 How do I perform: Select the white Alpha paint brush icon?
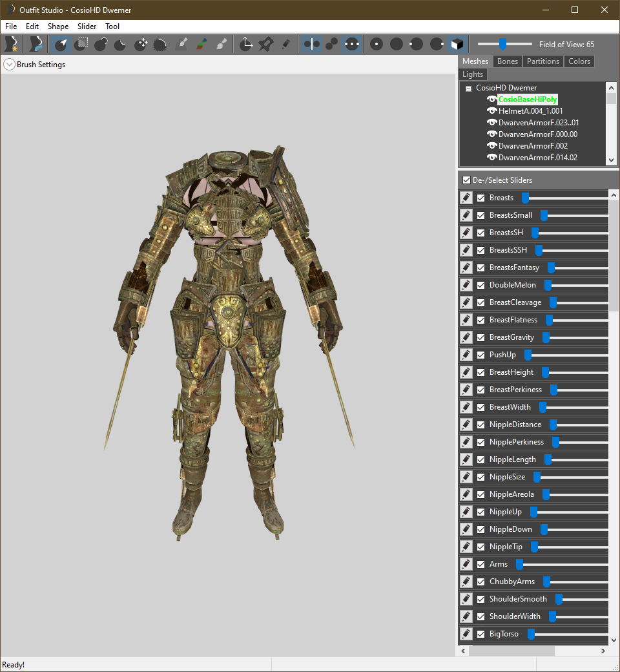click(x=222, y=44)
